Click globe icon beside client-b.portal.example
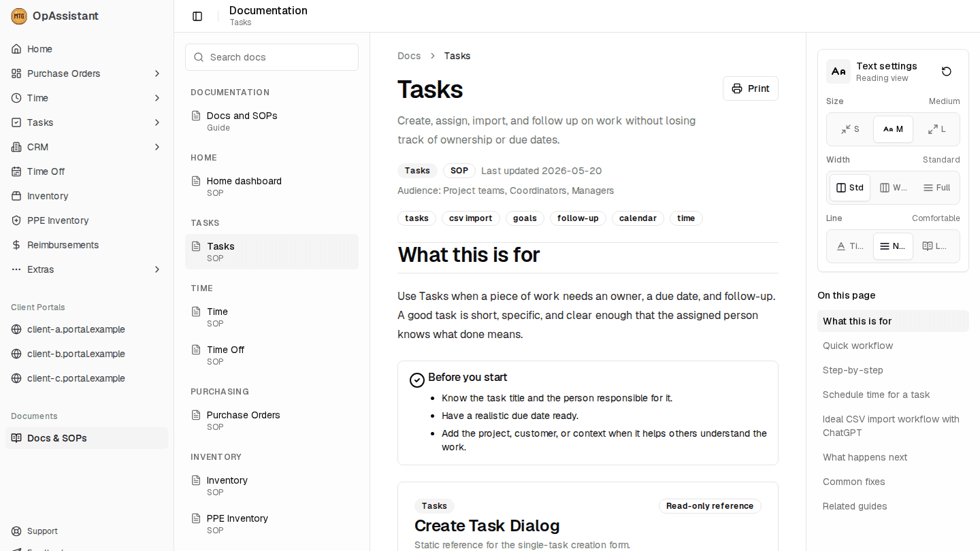The width and height of the screenshot is (980, 551). click(16, 354)
